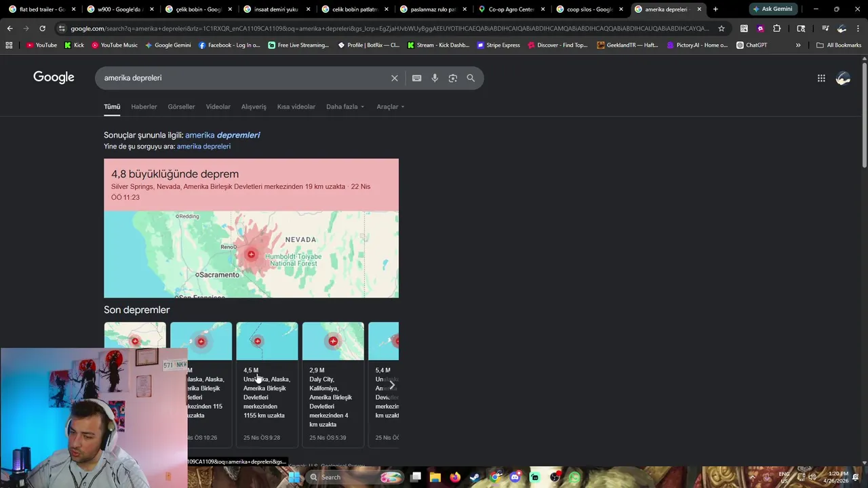Open the Windows Start menu
868x488 pixels.
[294, 477]
